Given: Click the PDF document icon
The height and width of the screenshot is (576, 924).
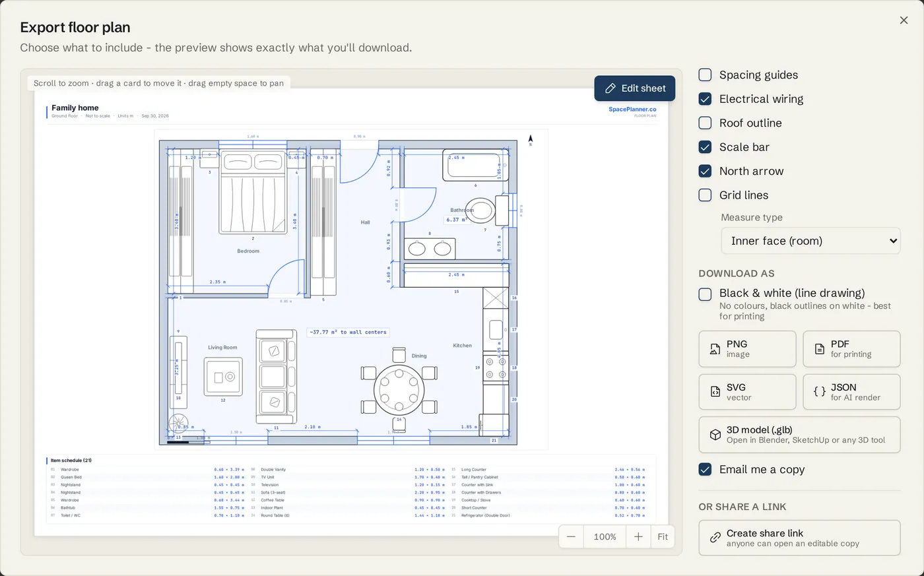Looking at the screenshot, I should tap(819, 349).
